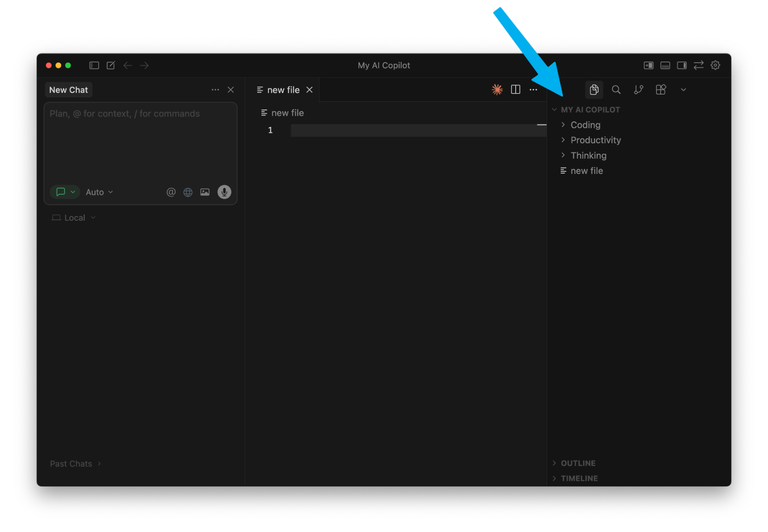Split the editor with split icon

(515, 89)
